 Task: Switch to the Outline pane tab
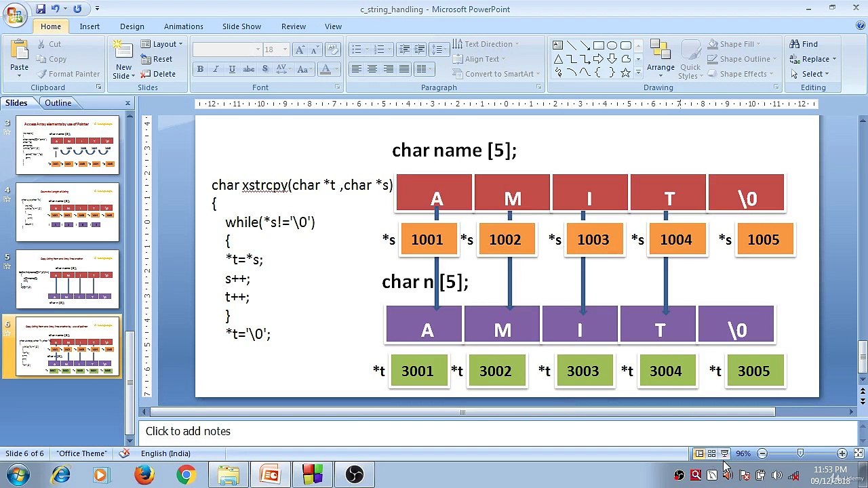(x=58, y=103)
